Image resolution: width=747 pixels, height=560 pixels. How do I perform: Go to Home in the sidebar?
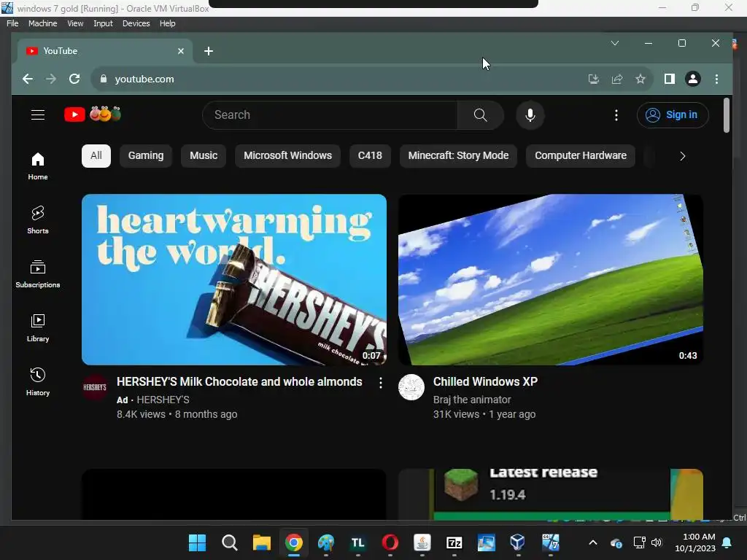point(38,166)
